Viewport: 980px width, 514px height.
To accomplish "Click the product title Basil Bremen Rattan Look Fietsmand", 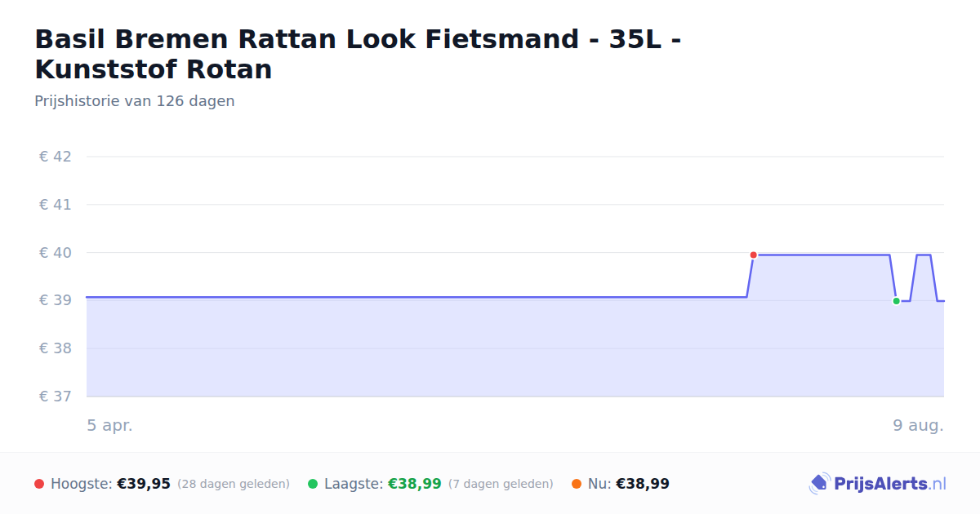I will coord(358,54).
